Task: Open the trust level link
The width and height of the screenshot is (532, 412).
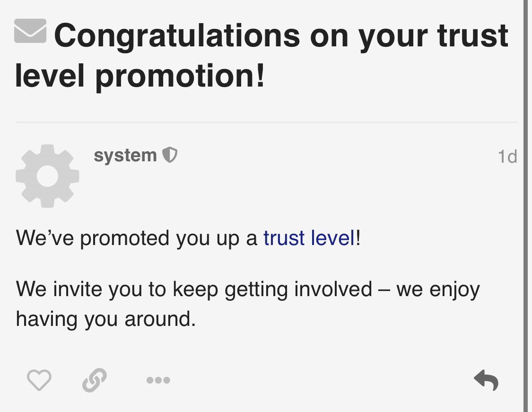Action: 309,237
